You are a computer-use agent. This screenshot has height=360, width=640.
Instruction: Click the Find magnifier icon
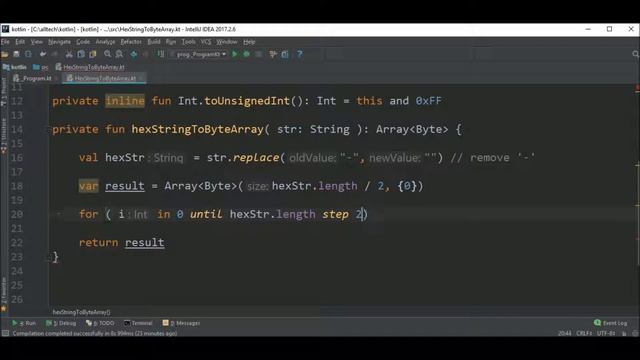tap(107, 54)
